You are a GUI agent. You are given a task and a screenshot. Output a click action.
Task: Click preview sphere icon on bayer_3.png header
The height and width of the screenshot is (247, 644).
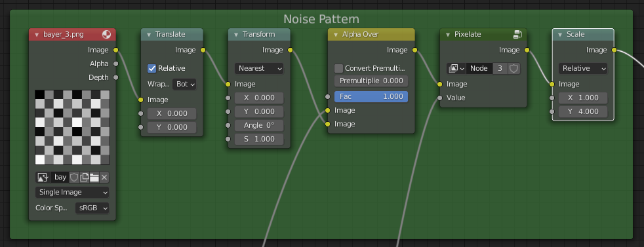click(x=106, y=35)
